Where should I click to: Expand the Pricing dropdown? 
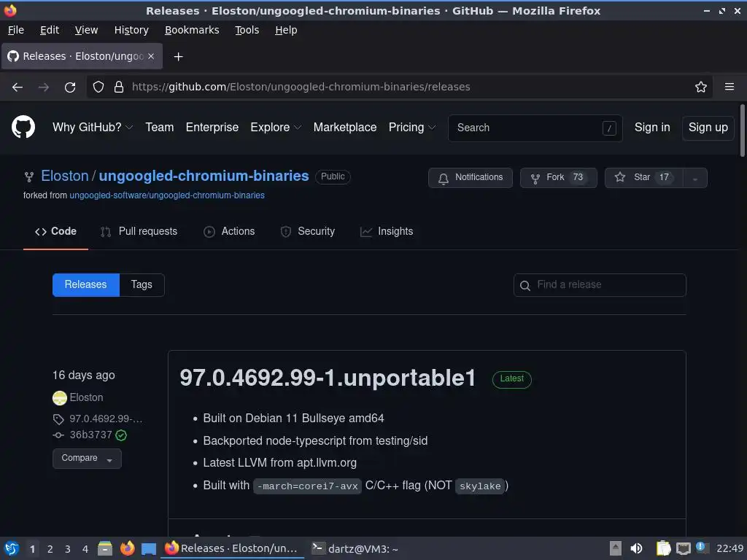point(412,127)
